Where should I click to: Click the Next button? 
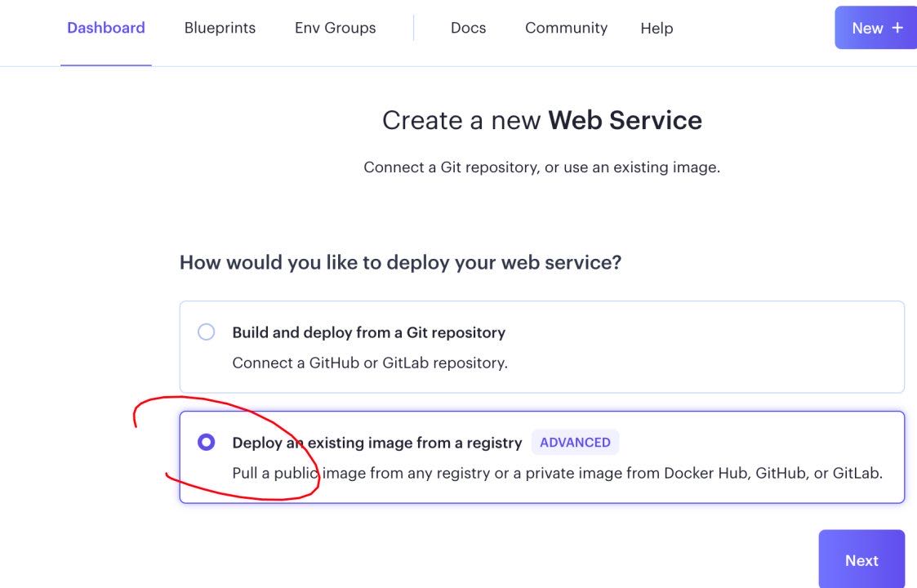tap(861, 560)
